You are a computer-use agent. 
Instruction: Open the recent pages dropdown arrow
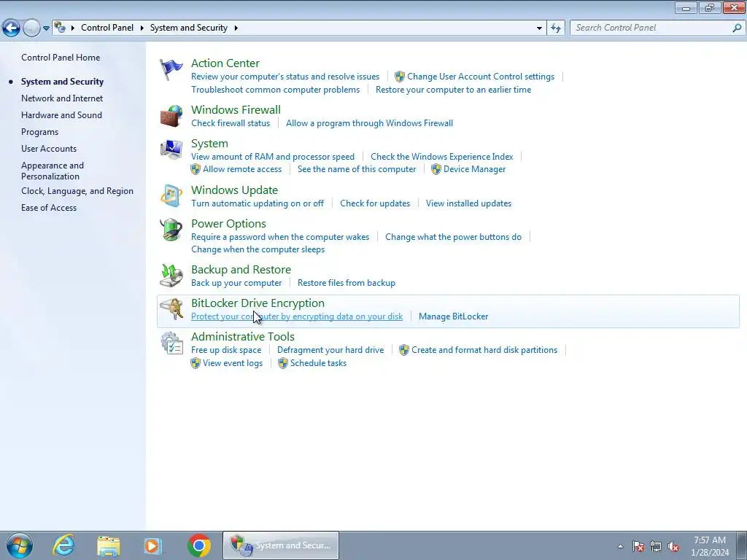pos(46,28)
